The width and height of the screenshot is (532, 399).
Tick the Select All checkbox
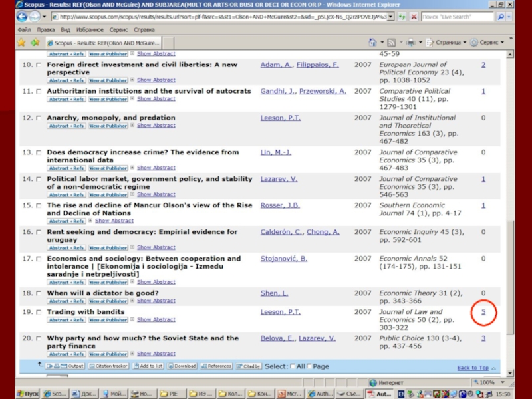[293, 366]
